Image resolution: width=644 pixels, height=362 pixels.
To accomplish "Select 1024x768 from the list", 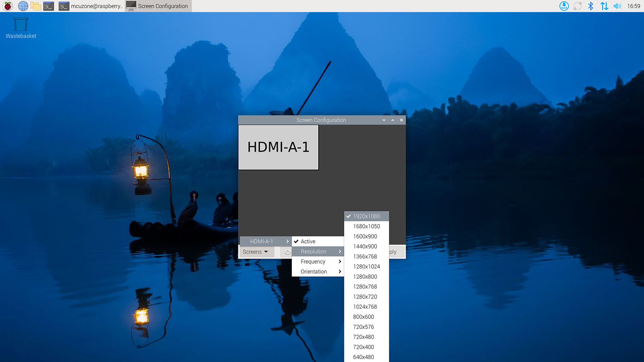I will click(367, 307).
